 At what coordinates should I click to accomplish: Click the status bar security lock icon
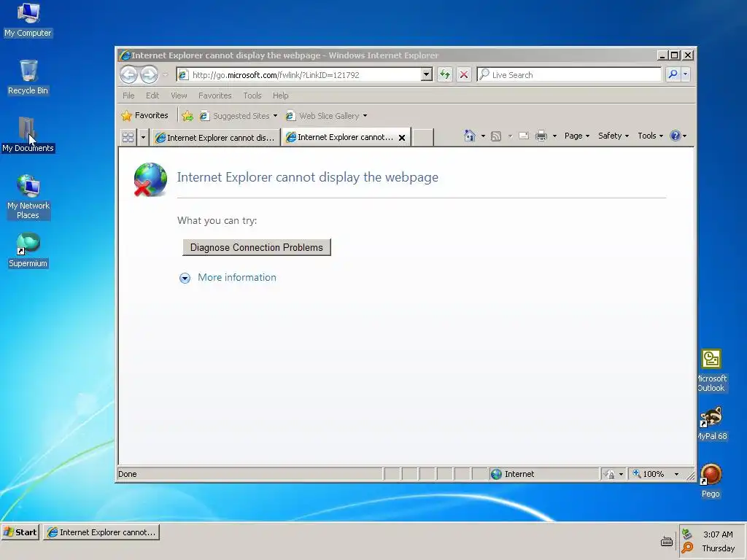click(609, 474)
